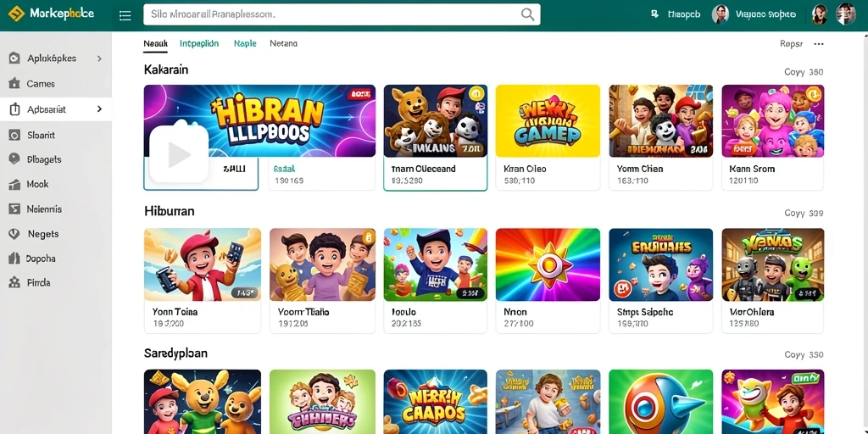Image resolution: width=868 pixels, height=434 pixels.
Task: Open the green target-and-dart thumbnail in Saredyploan
Action: [661, 402]
